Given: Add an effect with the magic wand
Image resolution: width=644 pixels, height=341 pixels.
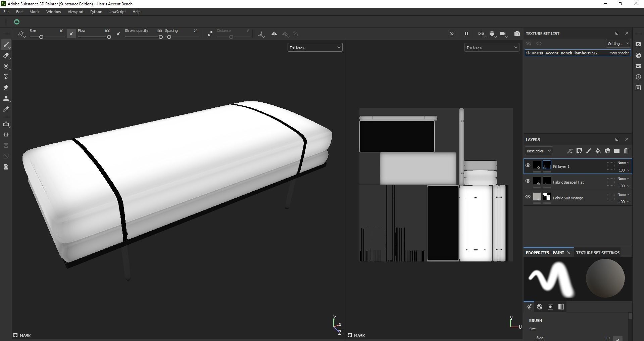Looking at the screenshot, I should coord(569,151).
